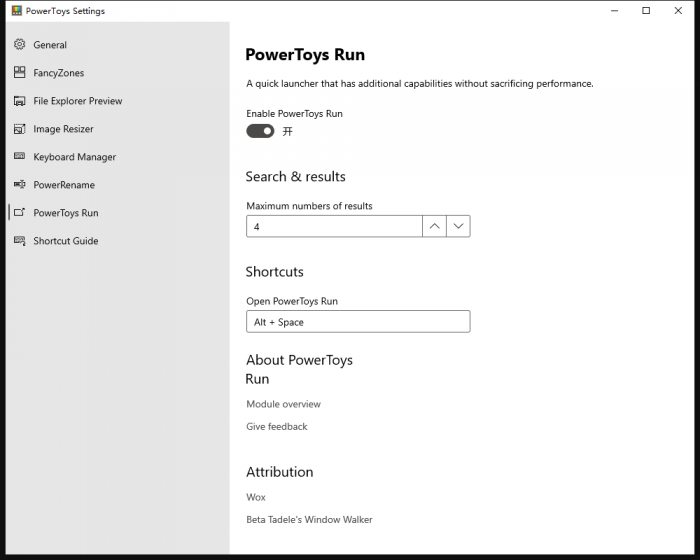Click the File Explorer Preview icon
This screenshot has height=560, width=700.
coord(20,100)
